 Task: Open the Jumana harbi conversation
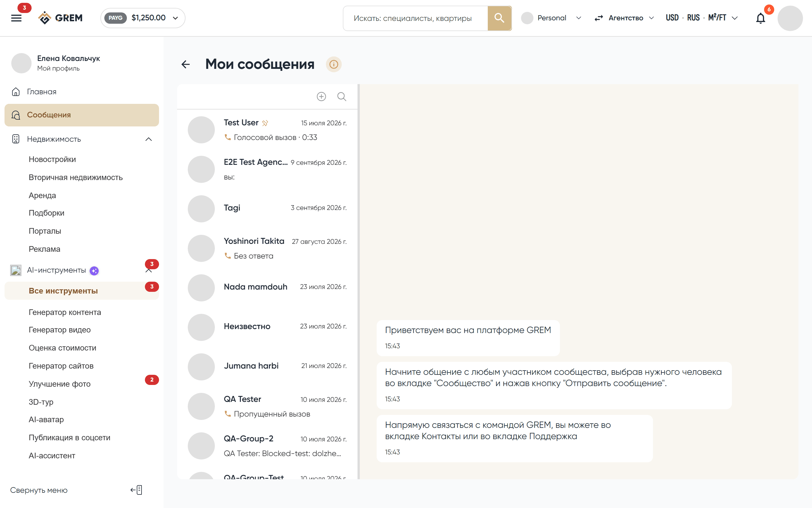(267, 367)
